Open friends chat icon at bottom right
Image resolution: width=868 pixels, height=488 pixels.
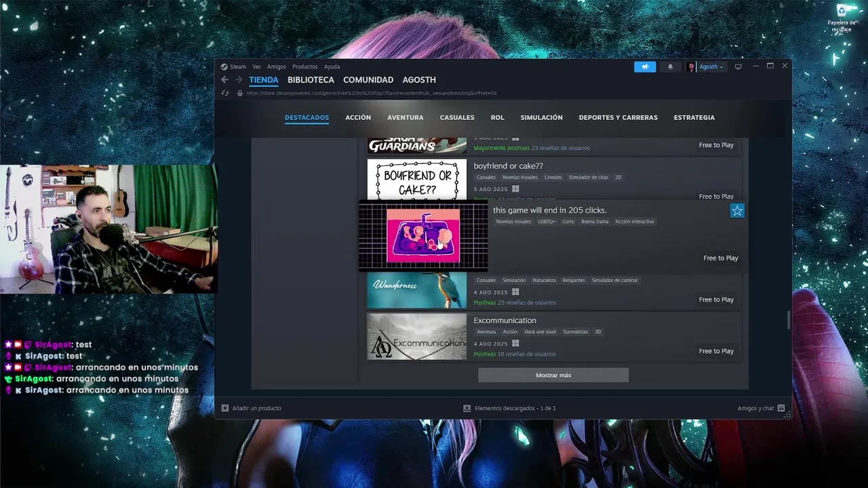(x=781, y=408)
